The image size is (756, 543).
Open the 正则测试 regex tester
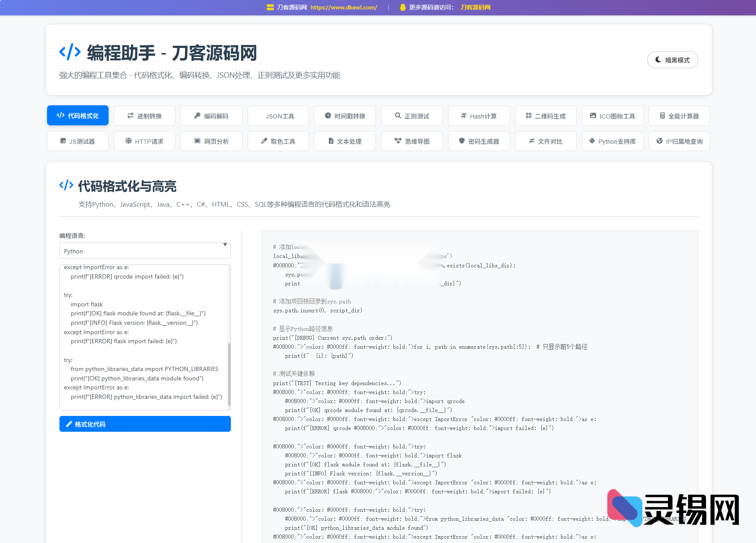click(412, 116)
